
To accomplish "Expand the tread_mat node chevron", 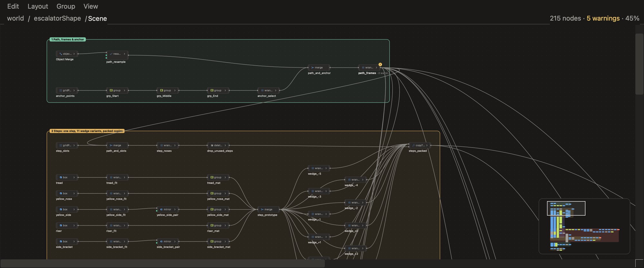I will click(225, 177).
